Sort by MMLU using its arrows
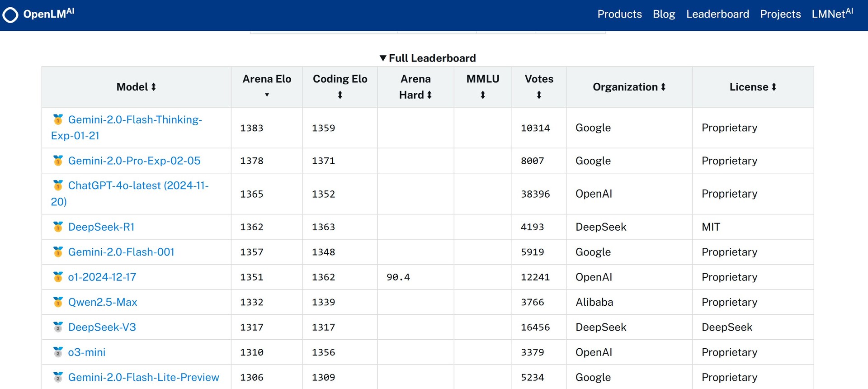The width and height of the screenshot is (868, 389). point(483,95)
